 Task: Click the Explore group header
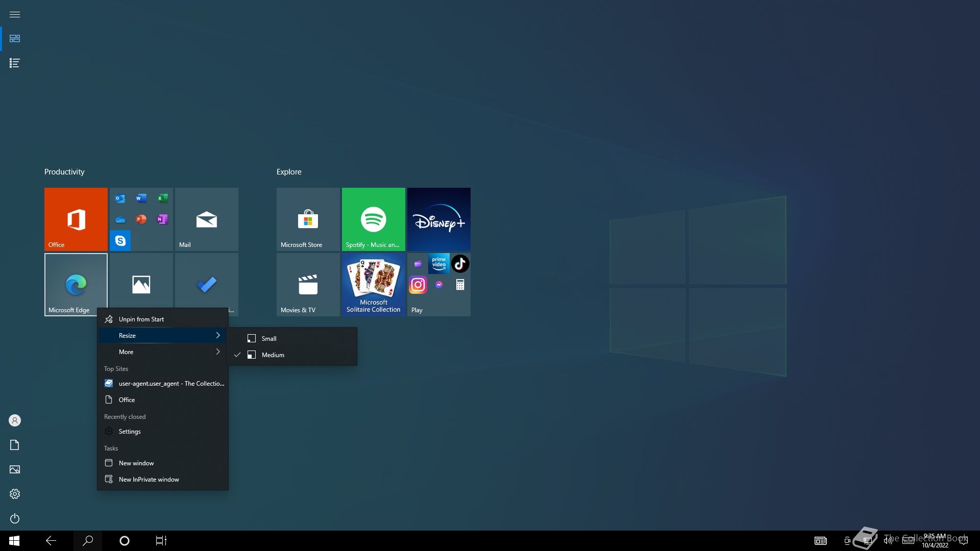click(x=289, y=172)
